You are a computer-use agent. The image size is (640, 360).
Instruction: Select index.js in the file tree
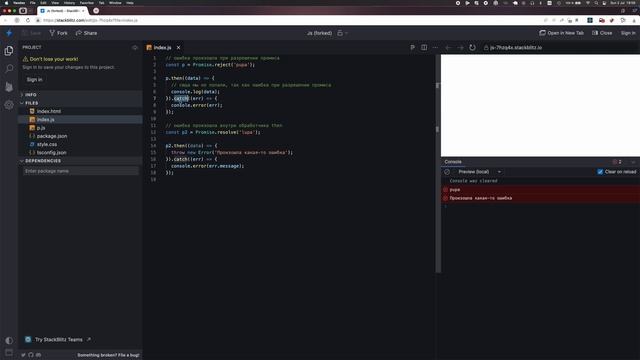(x=80, y=120)
